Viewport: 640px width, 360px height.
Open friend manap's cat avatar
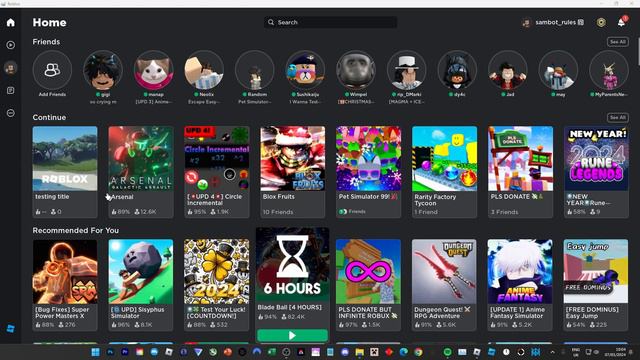[x=153, y=70]
